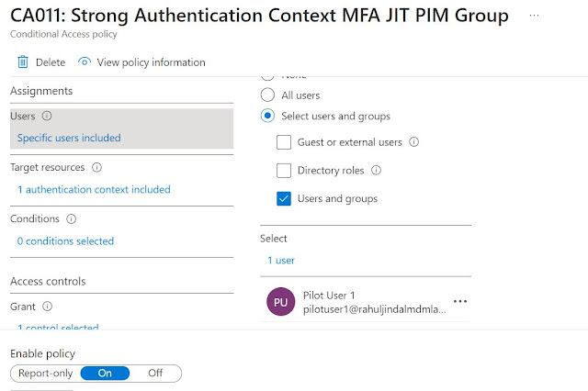Click the Pilot User 1 avatar

pyautogui.click(x=280, y=302)
